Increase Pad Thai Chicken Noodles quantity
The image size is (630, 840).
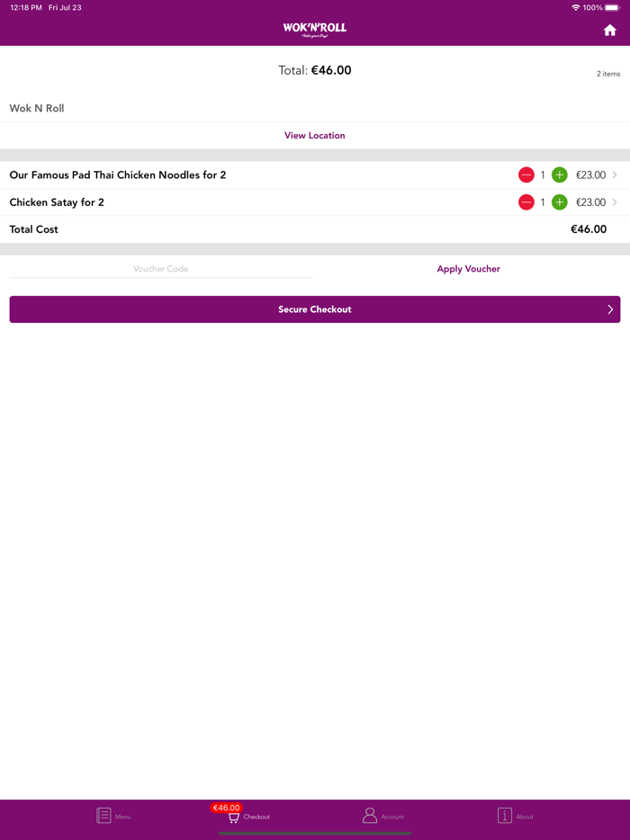pos(559,175)
